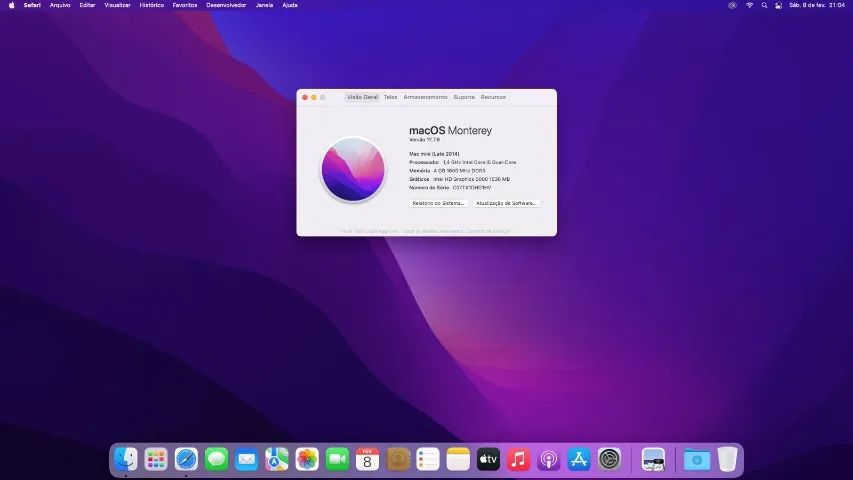Minimize the About This Mac window
The image size is (853, 480).
click(314, 97)
